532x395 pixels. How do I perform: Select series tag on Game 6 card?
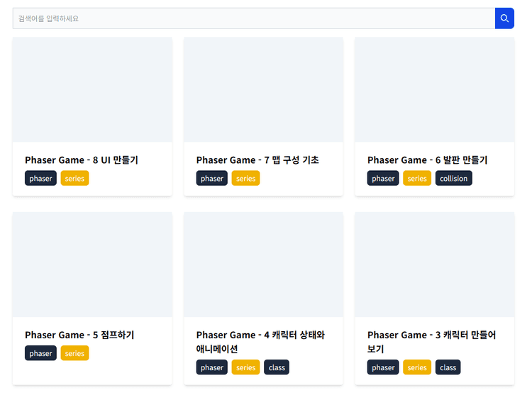click(417, 178)
